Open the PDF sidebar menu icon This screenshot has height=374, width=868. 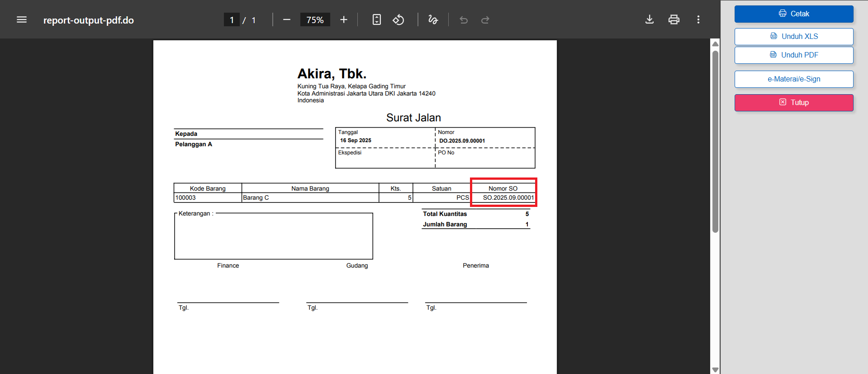(22, 20)
